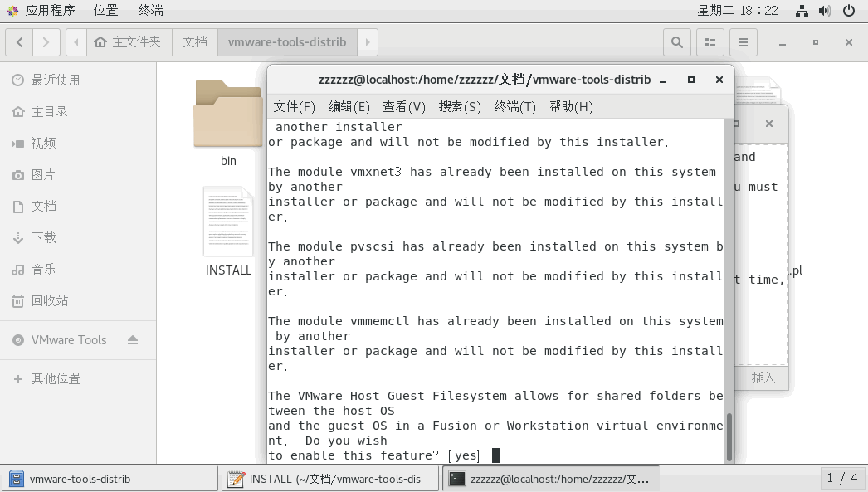Eject the VMware Tools volume
Screen dimensions: 868x492
[x=132, y=340]
